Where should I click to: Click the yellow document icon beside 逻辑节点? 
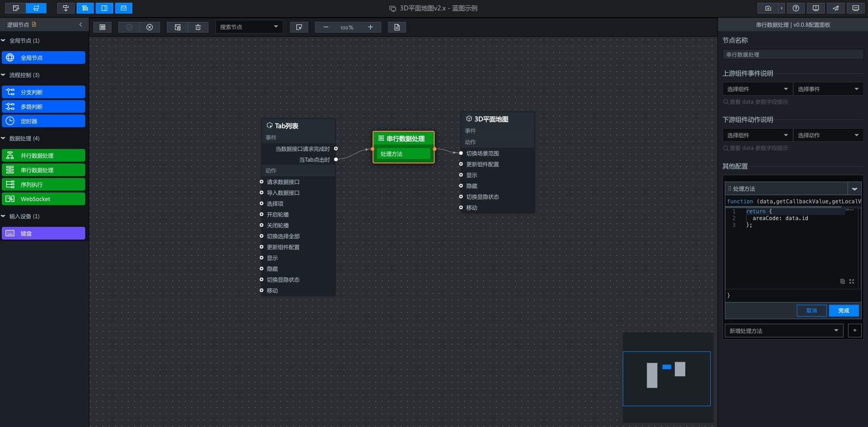coord(34,24)
